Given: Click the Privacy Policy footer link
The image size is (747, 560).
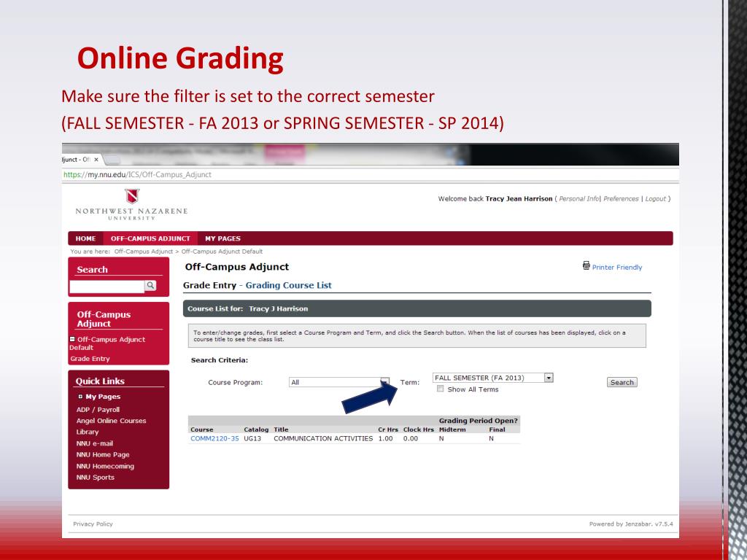Looking at the screenshot, I should 93,524.
